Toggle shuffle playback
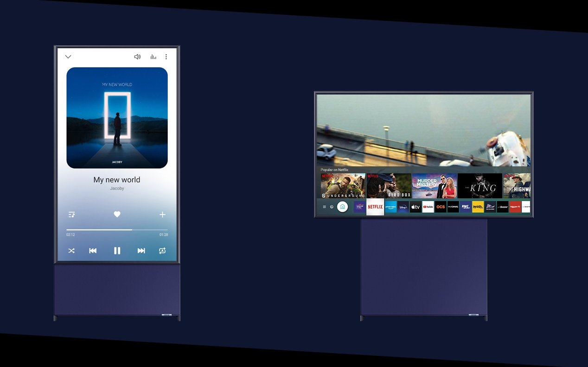Image resolution: width=588 pixels, height=367 pixels. pyautogui.click(x=71, y=251)
